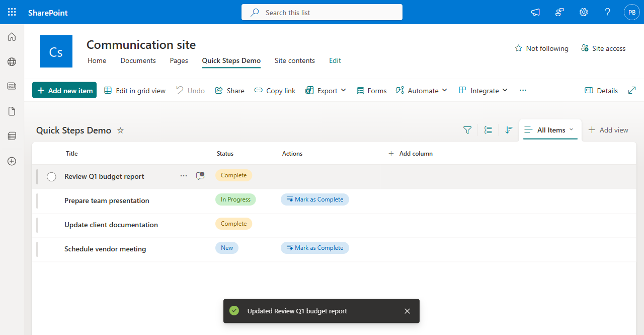
Task: Click the green checkmark in the notification
Action: pyautogui.click(x=234, y=311)
